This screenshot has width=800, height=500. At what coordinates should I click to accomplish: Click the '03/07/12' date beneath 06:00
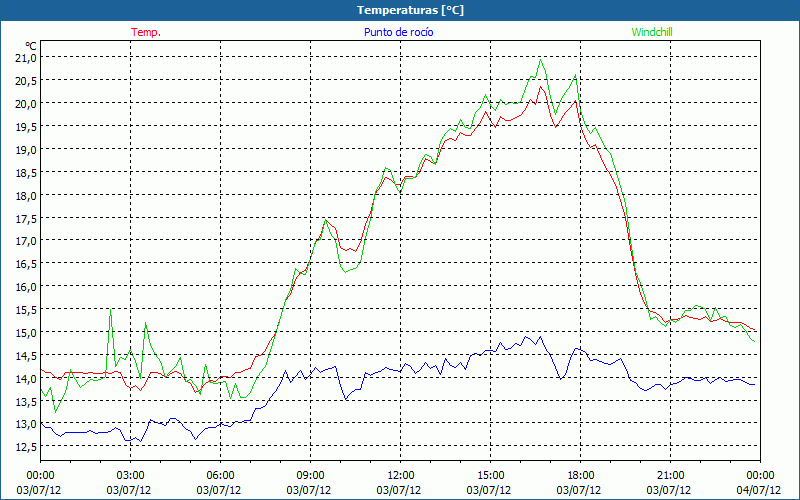pos(219,491)
